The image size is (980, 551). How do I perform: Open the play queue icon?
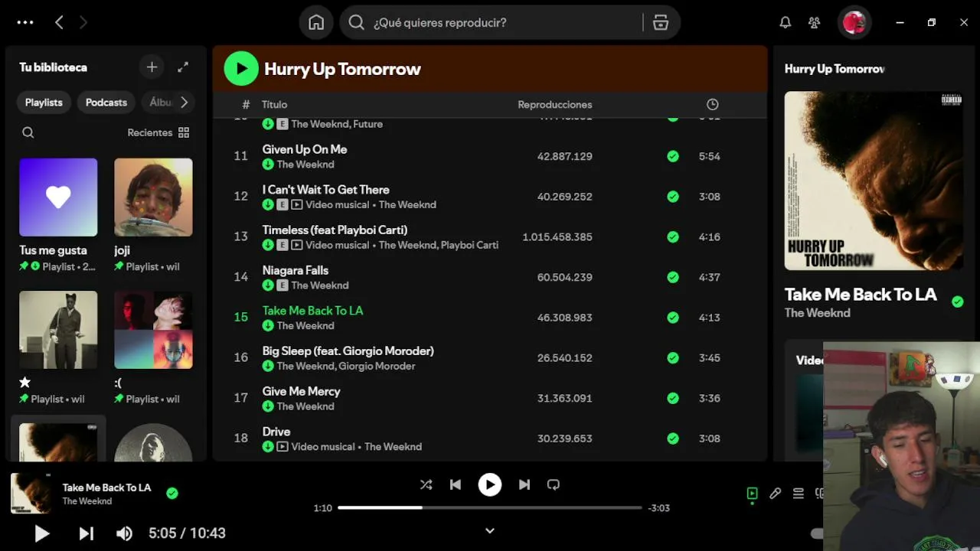coord(799,494)
